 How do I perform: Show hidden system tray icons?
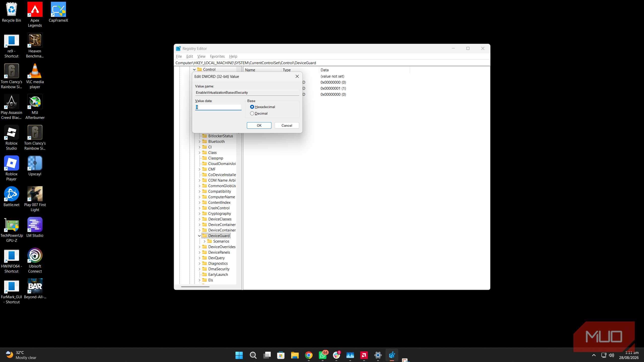click(x=594, y=355)
